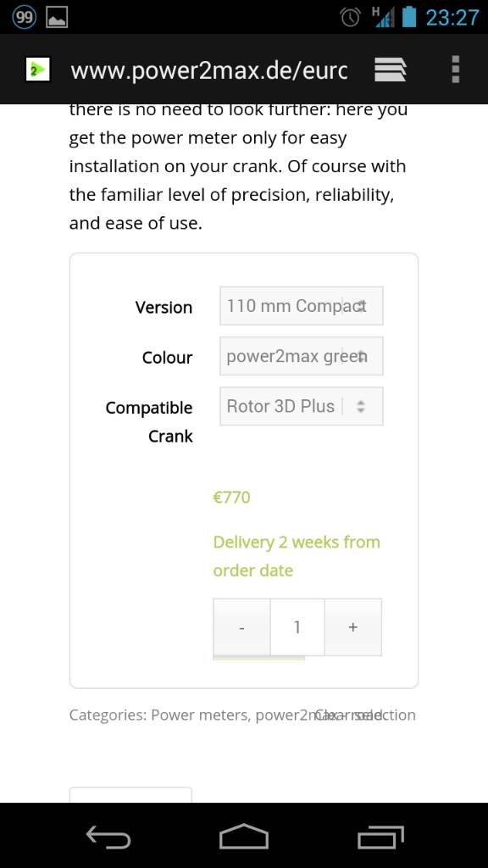Tap the Clear selection link
488x868 pixels.
click(x=365, y=715)
